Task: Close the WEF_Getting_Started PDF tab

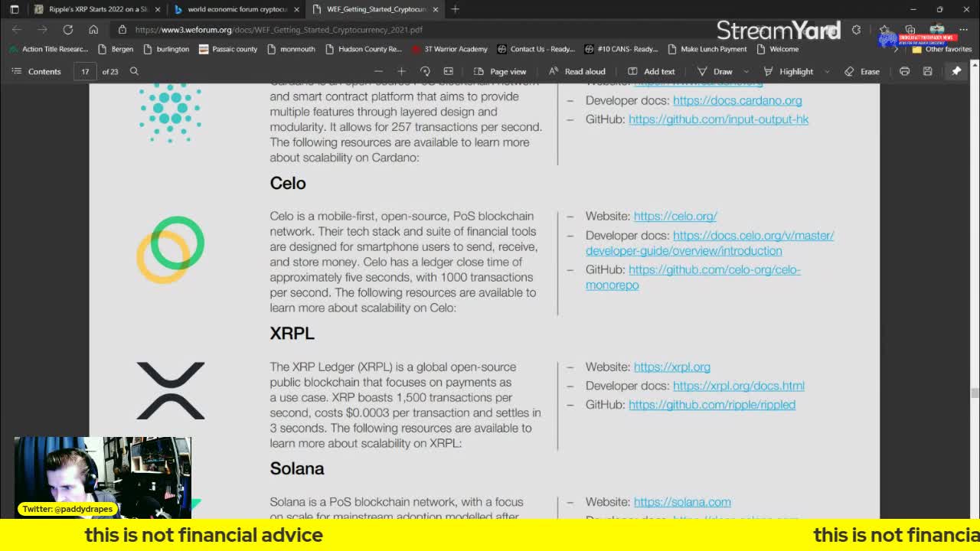Action: (436, 9)
